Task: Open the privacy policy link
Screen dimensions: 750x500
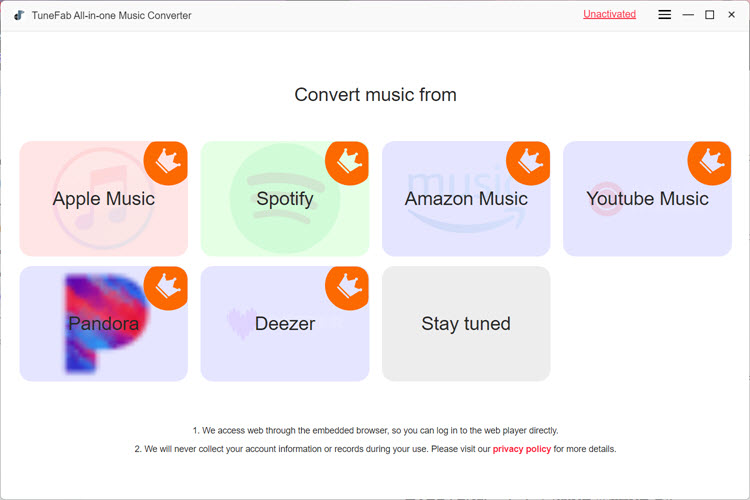Action: click(522, 449)
